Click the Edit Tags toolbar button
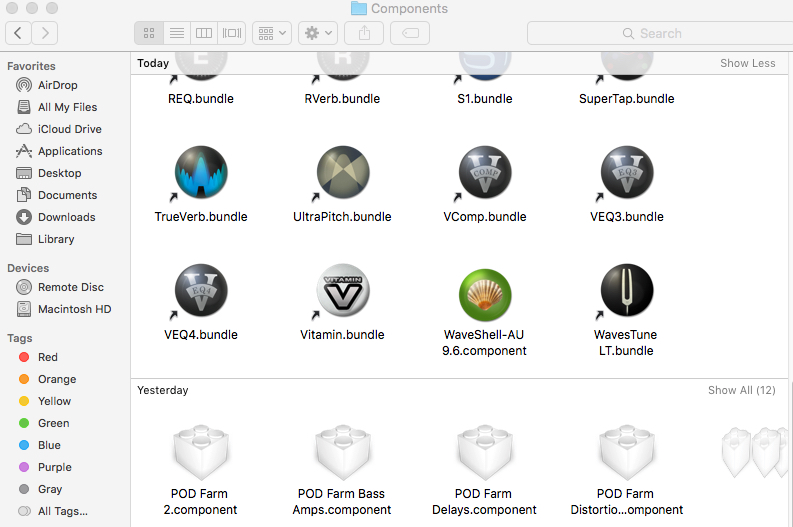Viewport: 793px width, 527px height. [x=410, y=33]
